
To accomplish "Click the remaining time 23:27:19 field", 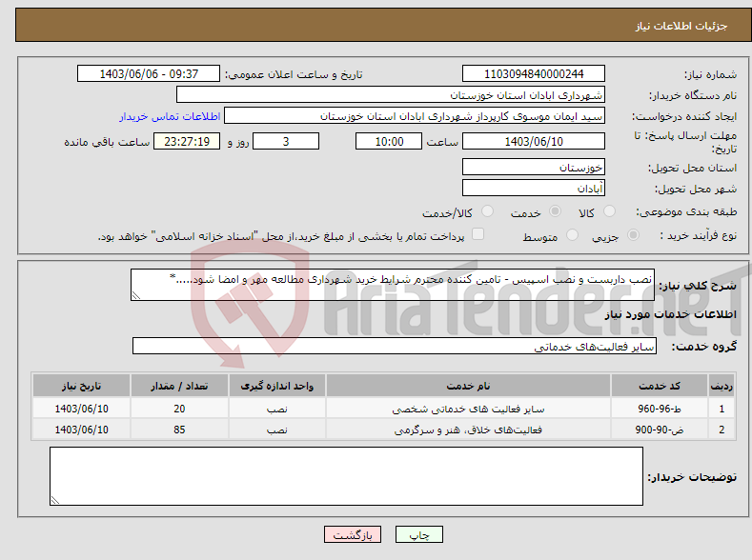I will coord(187,141).
